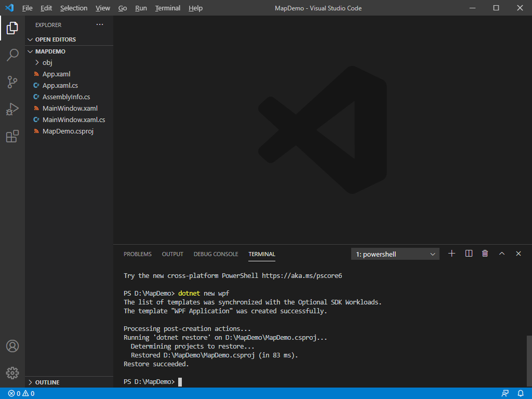Open Explorer views and more actions ellipsis
This screenshot has width=532, height=399.
tap(99, 24)
